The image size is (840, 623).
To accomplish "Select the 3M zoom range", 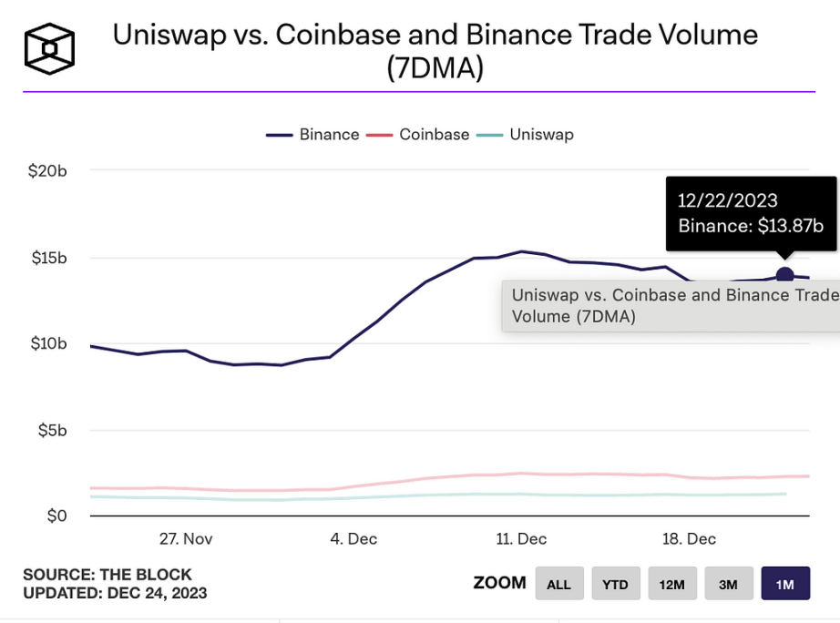I will tap(729, 583).
